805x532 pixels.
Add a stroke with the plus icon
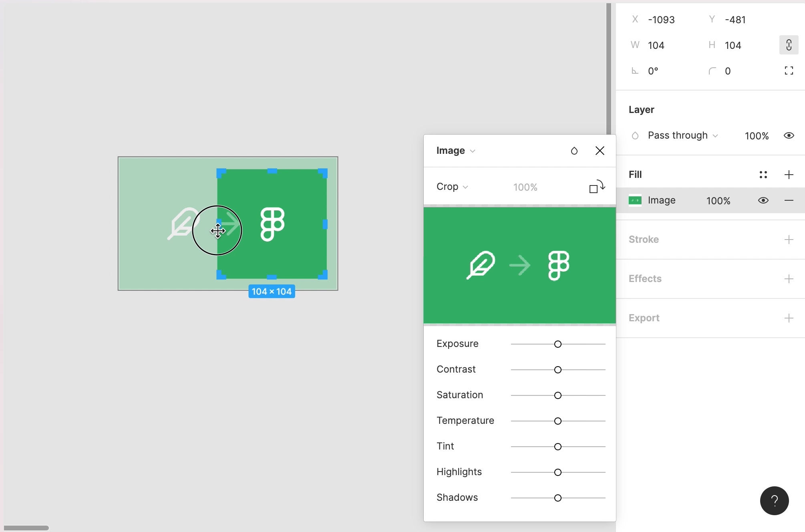(789, 240)
